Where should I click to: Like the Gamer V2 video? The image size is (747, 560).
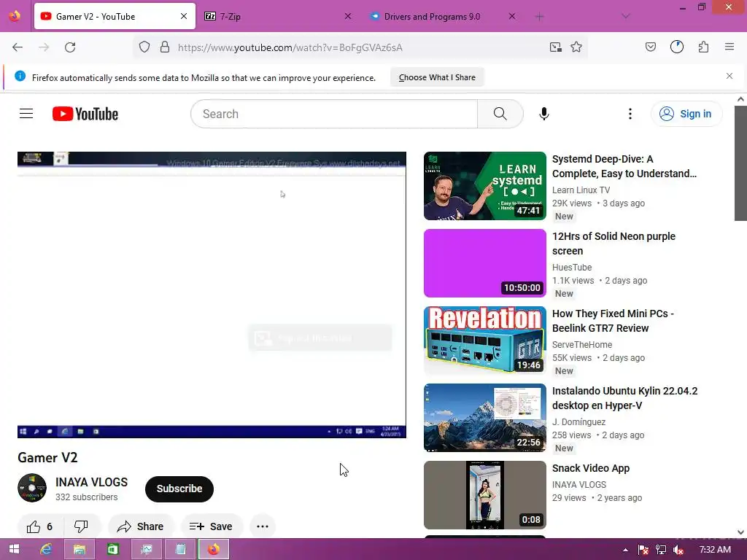(40, 526)
